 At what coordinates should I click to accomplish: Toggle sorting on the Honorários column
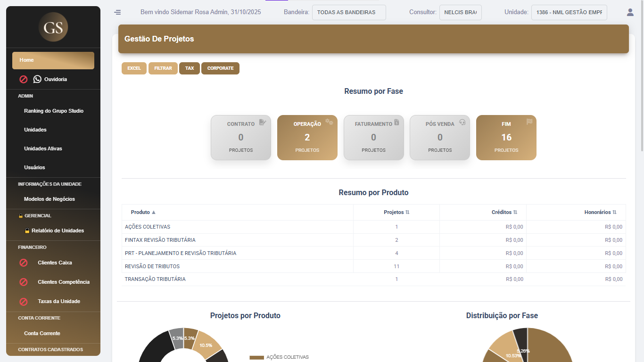[615, 212]
